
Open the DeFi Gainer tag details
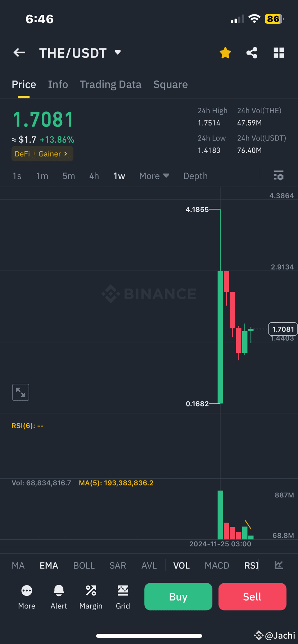coord(42,153)
